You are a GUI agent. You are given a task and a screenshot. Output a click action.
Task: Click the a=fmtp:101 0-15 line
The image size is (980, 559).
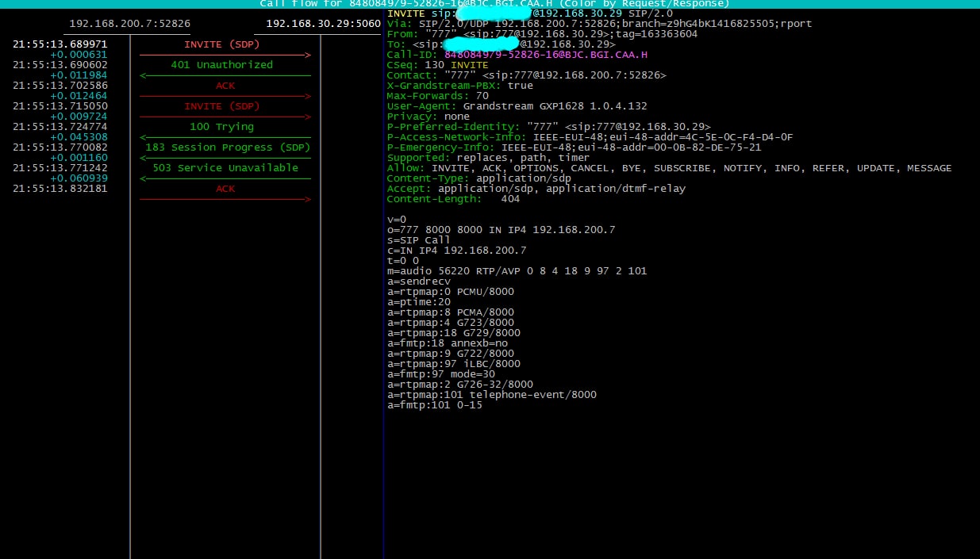coord(435,405)
